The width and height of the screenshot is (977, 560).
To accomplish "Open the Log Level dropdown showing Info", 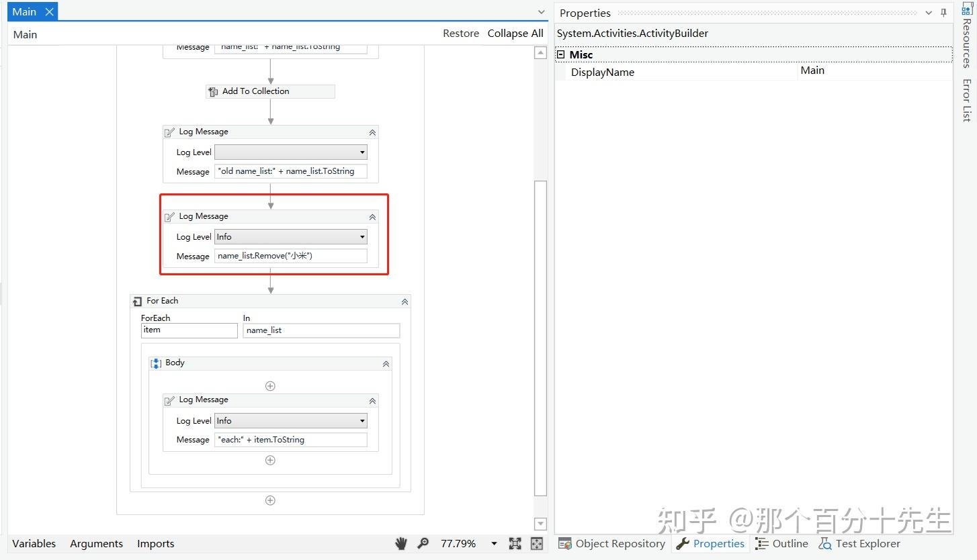I will [x=362, y=236].
